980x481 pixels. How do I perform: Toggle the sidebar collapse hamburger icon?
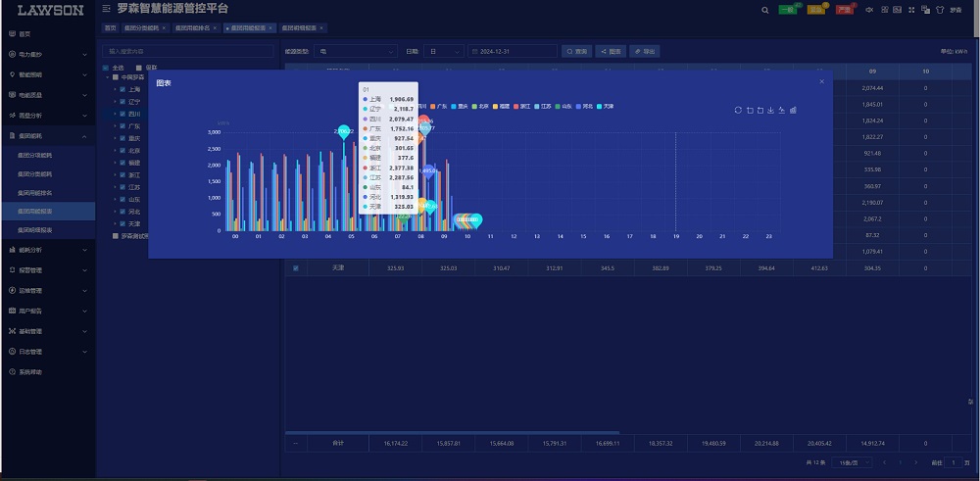(x=106, y=9)
